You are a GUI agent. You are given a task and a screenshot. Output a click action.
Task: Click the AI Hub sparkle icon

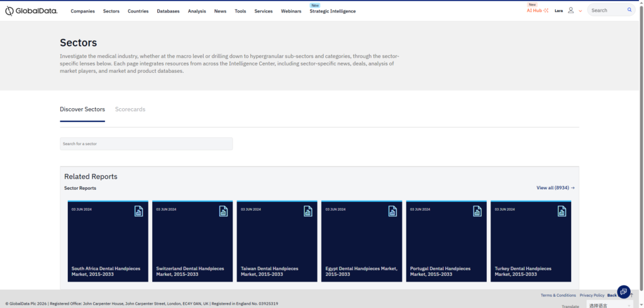545,11
